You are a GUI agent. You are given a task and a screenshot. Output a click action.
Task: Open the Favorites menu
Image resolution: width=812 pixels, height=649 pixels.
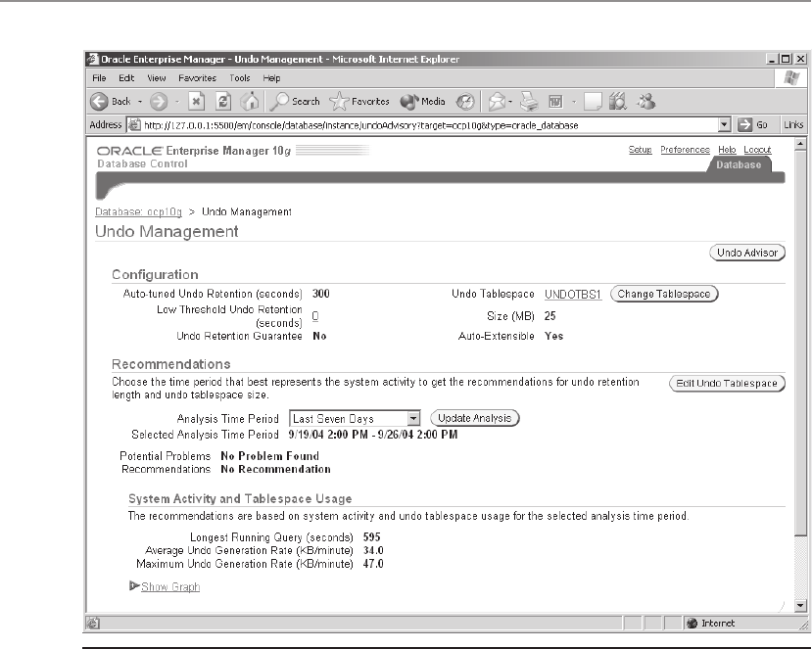(197, 78)
